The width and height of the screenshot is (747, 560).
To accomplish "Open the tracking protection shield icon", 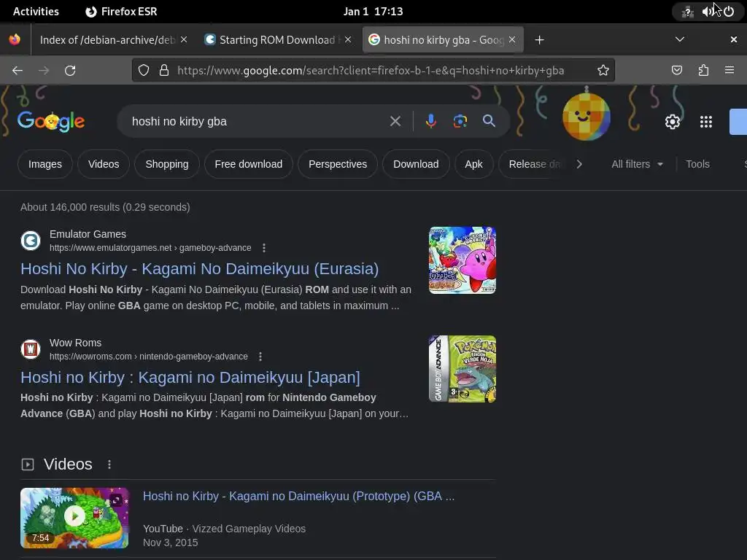I will [144, 71].
